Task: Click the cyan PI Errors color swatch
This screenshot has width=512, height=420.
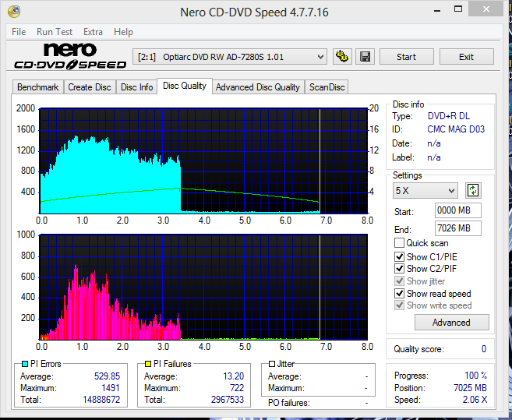Action: pyautogui.click(x=24, y=364)
